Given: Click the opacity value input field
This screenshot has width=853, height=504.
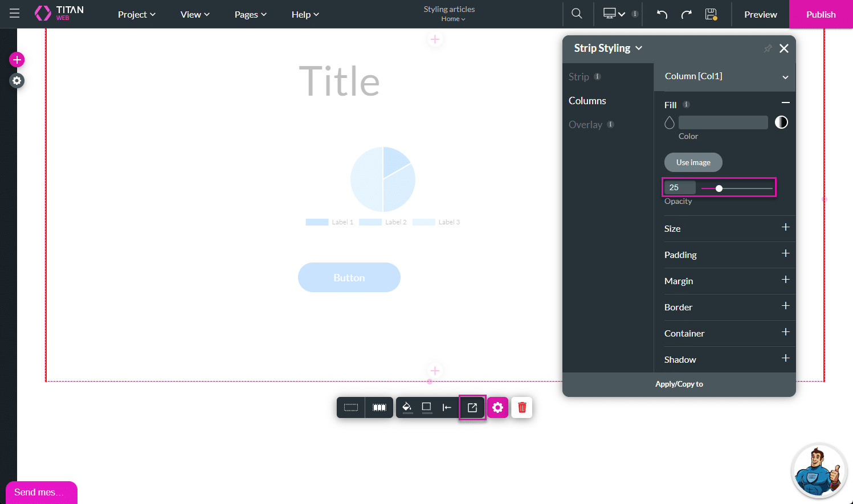Looking at the screenshot, I should pos(680,187).
